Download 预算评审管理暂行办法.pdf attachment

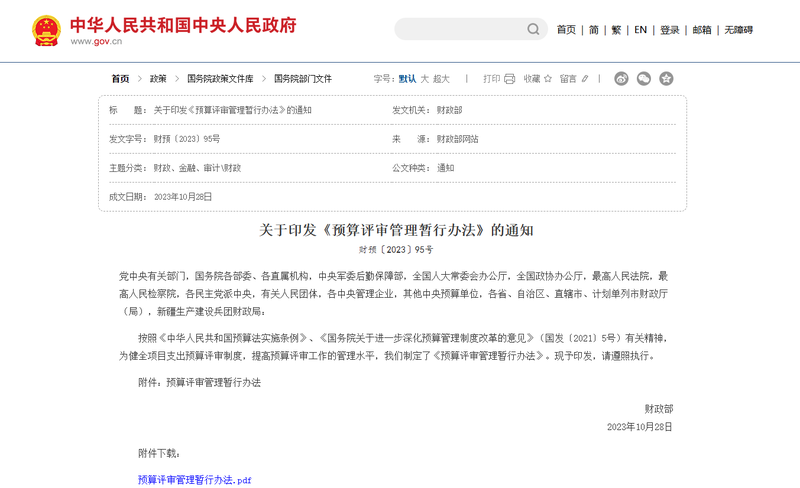195,480
